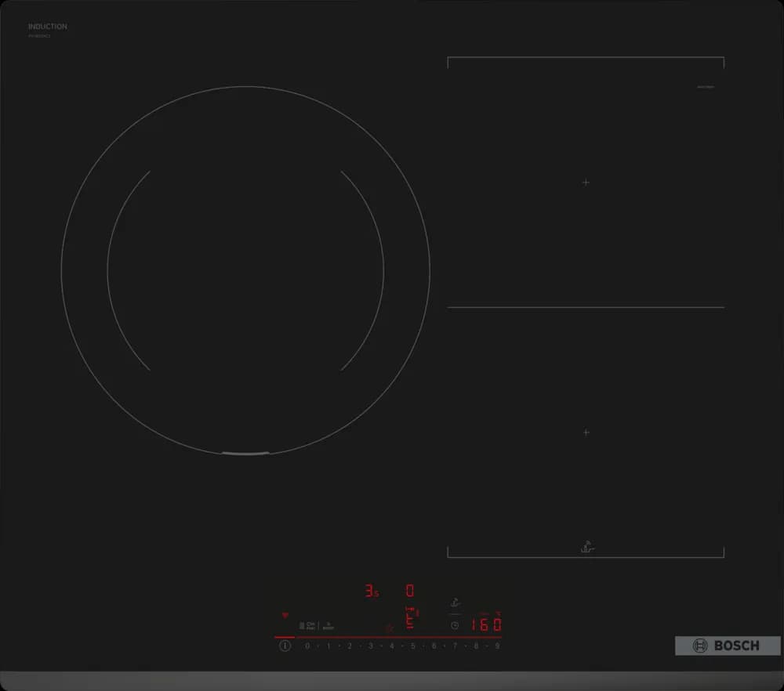The image size is (784, 691).
Task: Tap the red flame-like indicator near level 4
Action: pyautogui.click(x=389, y=628)
